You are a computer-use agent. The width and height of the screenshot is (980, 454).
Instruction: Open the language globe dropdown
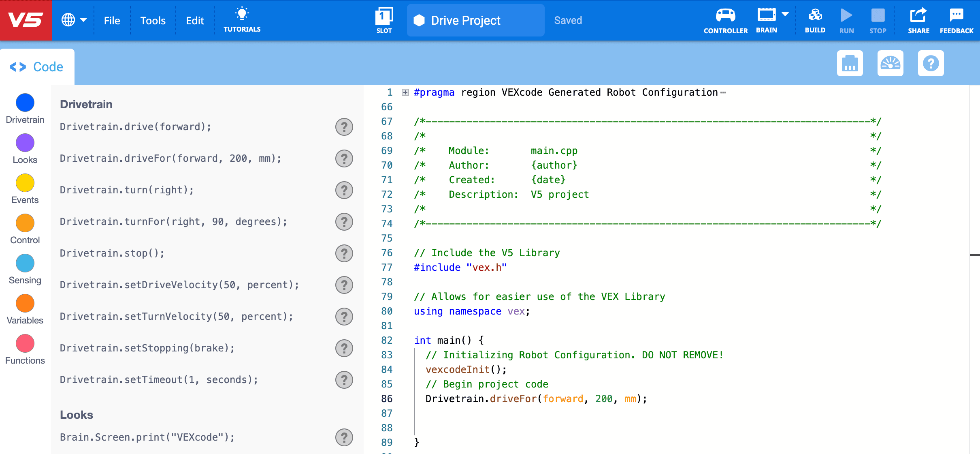74,19
